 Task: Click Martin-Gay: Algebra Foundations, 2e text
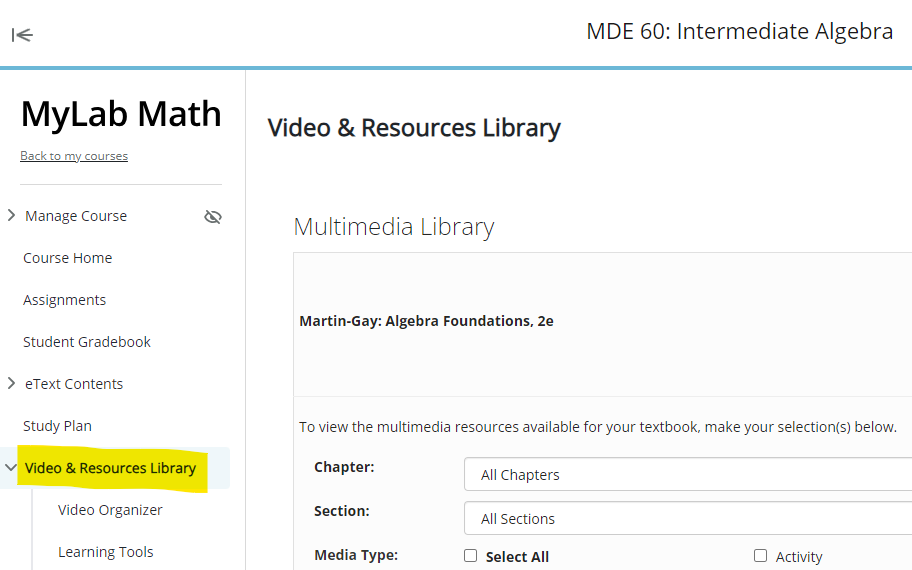tap(426, 321)
